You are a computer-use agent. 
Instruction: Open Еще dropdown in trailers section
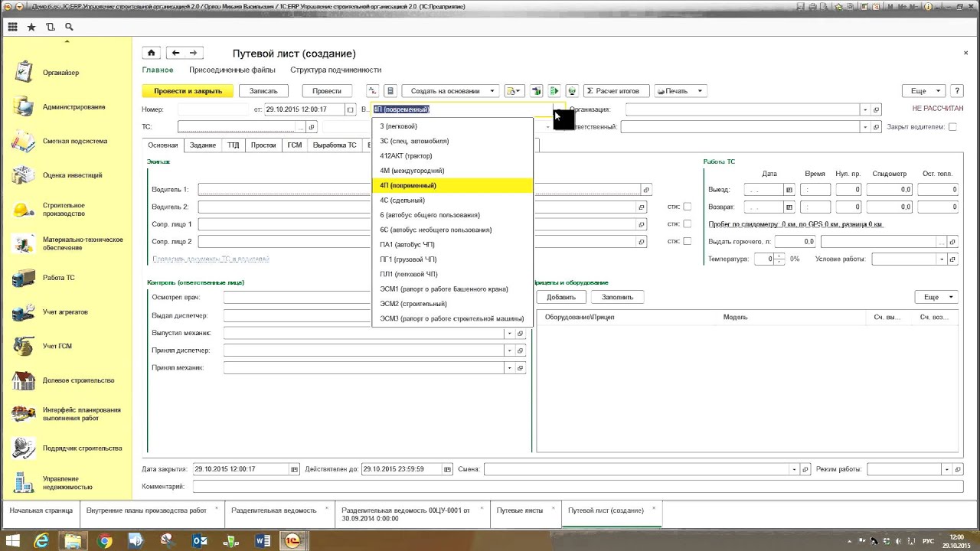coord(936,297)
